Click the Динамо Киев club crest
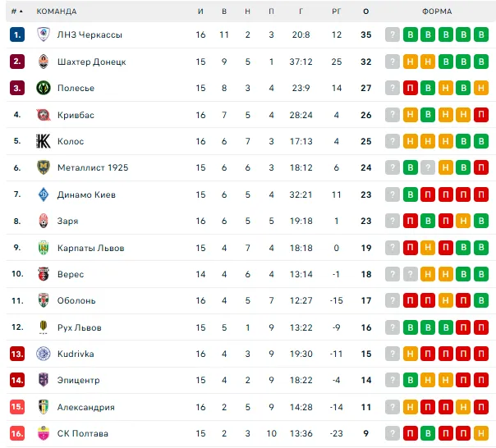The image size is (496, 448). [44, 194]
